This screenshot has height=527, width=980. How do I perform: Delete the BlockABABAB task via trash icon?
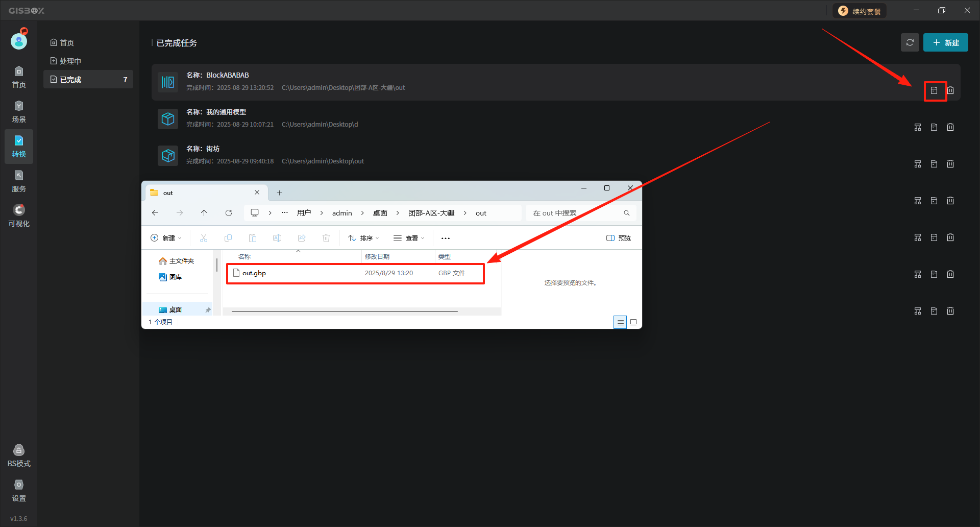point(950,90)
